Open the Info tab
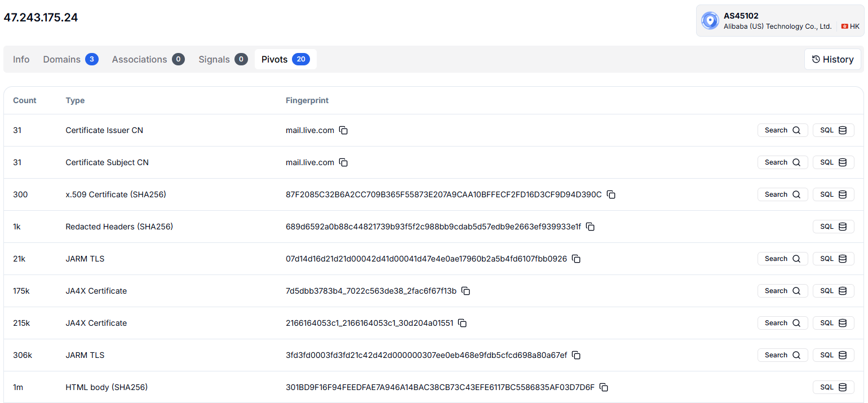The image size is (868, 403). coord(21,59)
